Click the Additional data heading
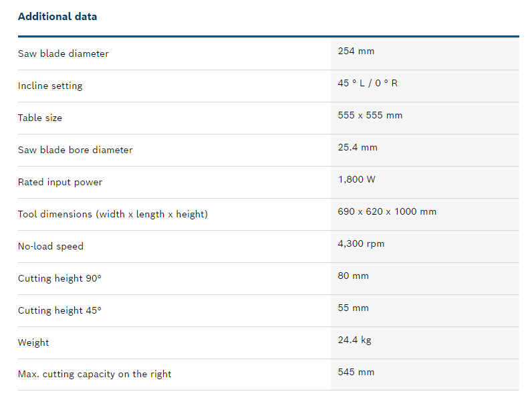 pos(57,17)
